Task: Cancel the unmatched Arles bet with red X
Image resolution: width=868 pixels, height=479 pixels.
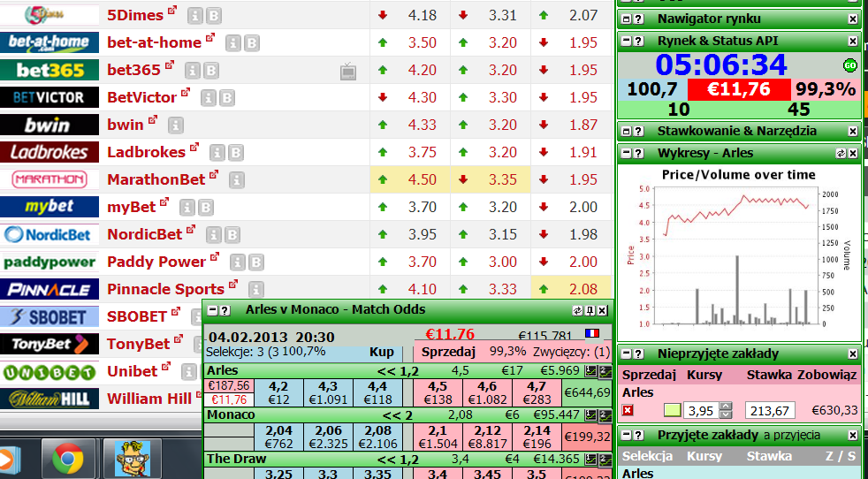Action: coord(628,410)
